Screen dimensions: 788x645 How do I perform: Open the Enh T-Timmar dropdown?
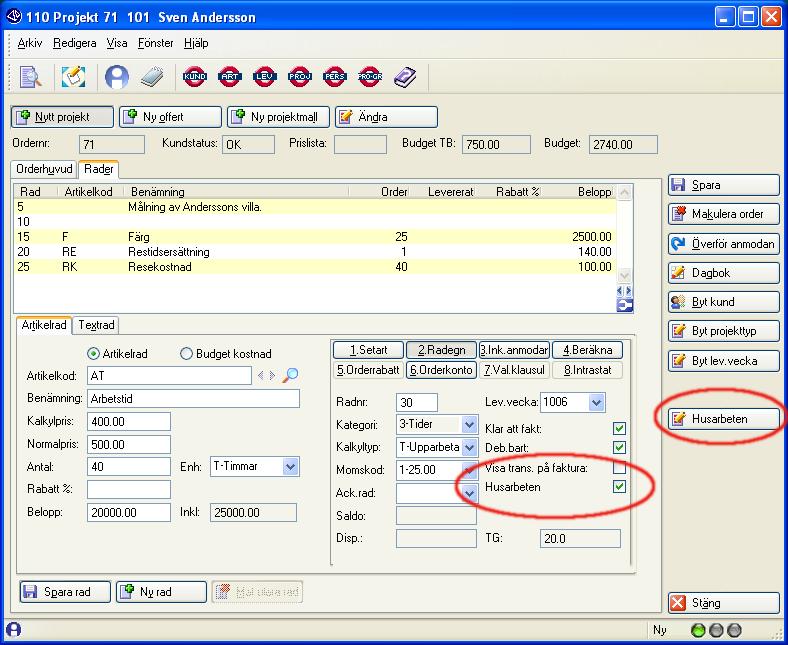pos(290,467)
